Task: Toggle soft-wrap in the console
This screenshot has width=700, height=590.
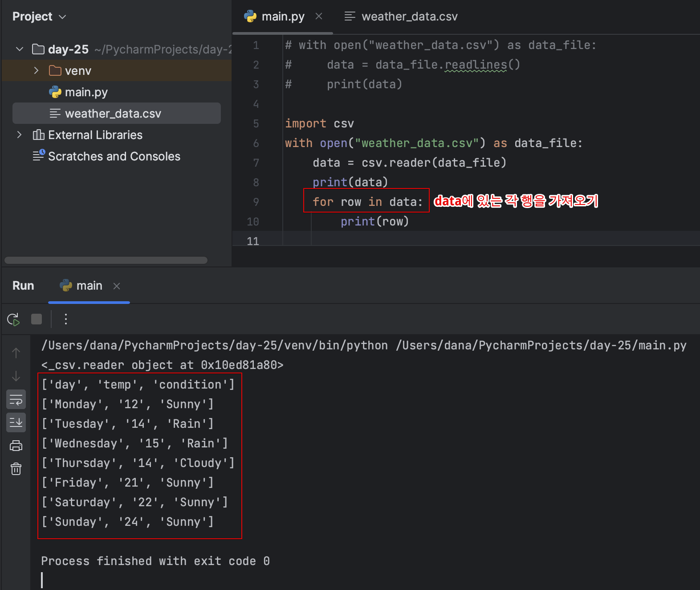Action: (x=16, y=400)
